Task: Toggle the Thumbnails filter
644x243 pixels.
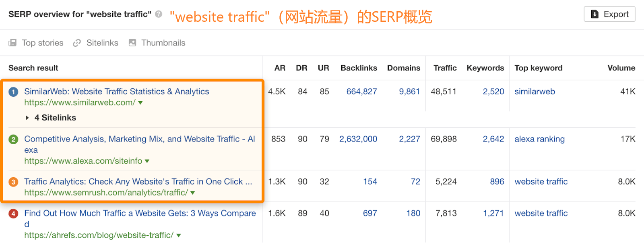Action: [157, 43]
